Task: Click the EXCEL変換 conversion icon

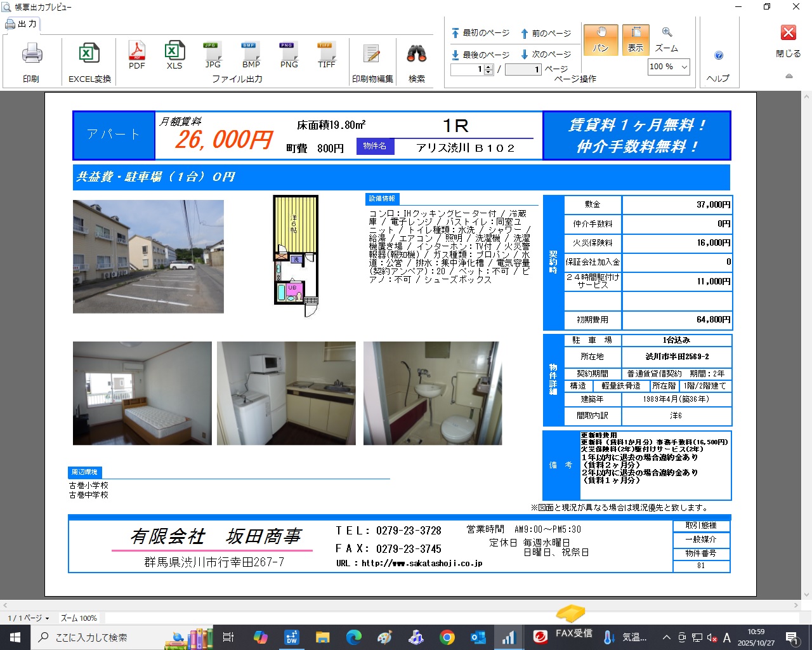Action: click(x=89, y=55)
